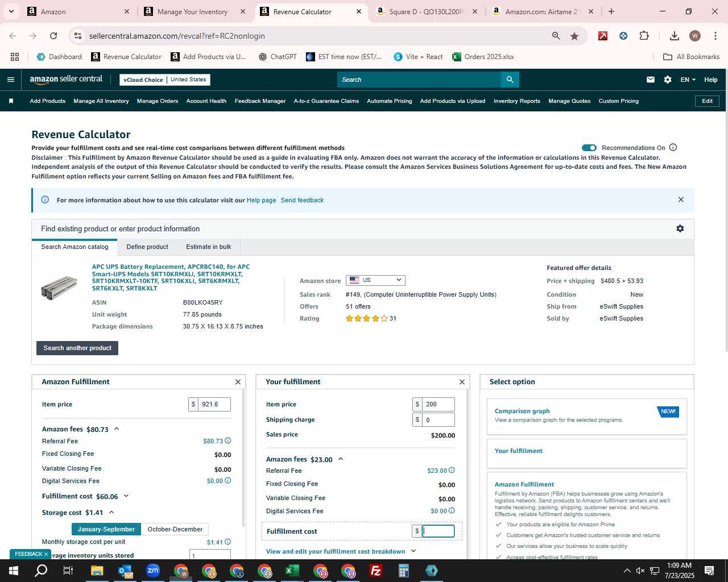Open the Orders 2025.xlsx bookmark
The height and width of the screenshot is (582, 728).
coord(483,57)
